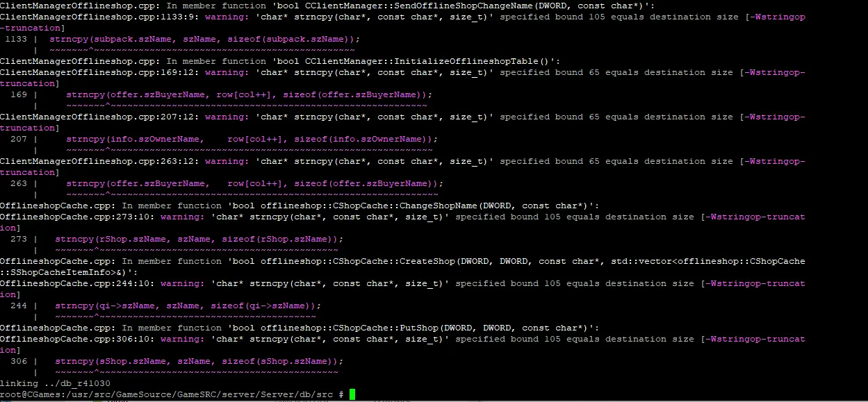
Task: Click the 'warning:' label on the 1133:9 line
Action: (x=227, y=17)
